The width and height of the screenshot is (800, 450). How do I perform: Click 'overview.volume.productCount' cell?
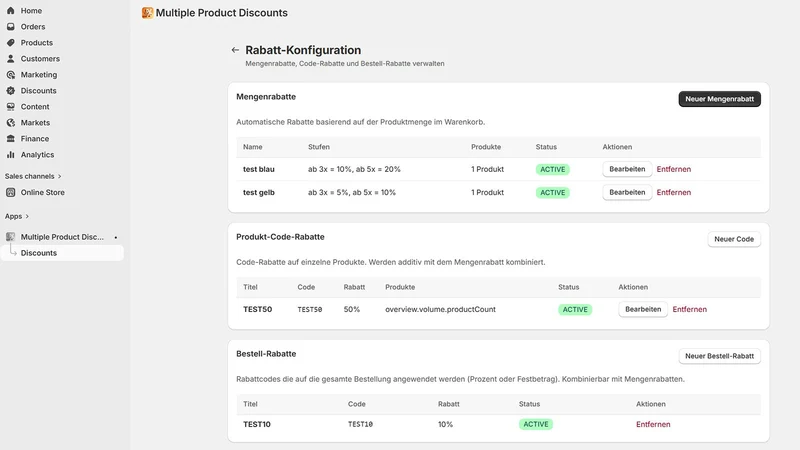[x=440, y=309]
